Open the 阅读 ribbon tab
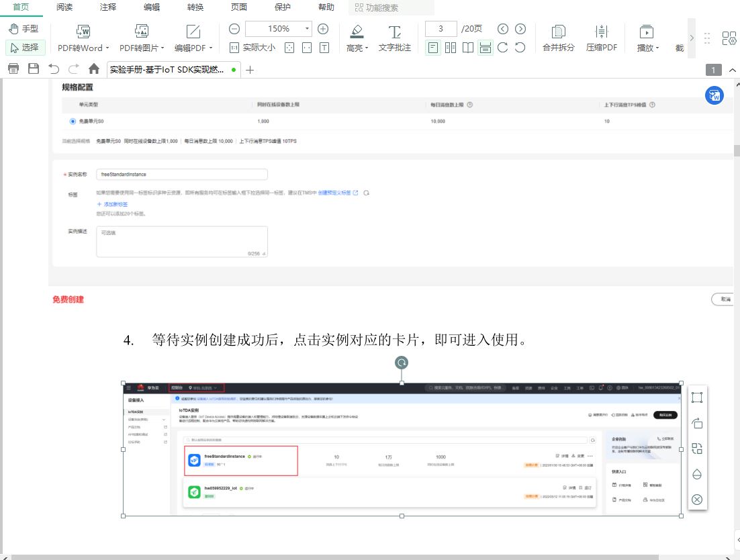The height and width of the screenshot is (560, 740). tap(64, 7)
